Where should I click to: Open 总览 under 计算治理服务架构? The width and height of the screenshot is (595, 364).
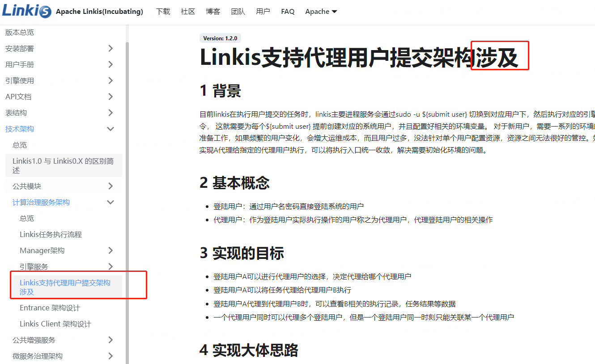point(27,218)
